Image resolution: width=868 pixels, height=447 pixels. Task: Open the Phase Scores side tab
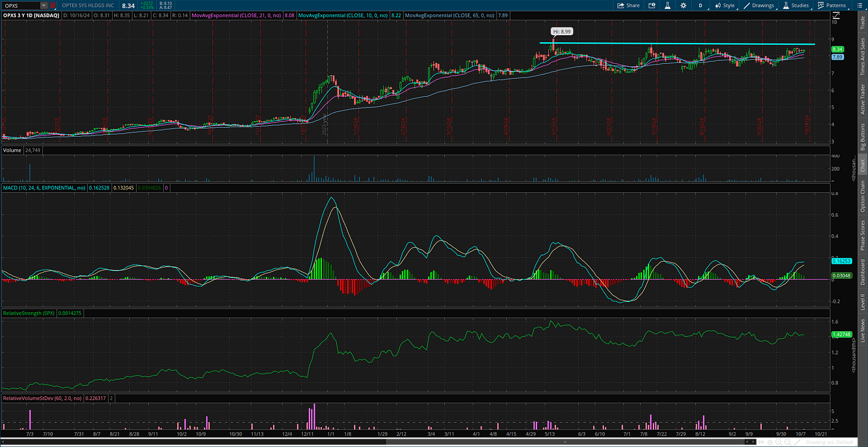pyautogui.click(x=862, y=235)
